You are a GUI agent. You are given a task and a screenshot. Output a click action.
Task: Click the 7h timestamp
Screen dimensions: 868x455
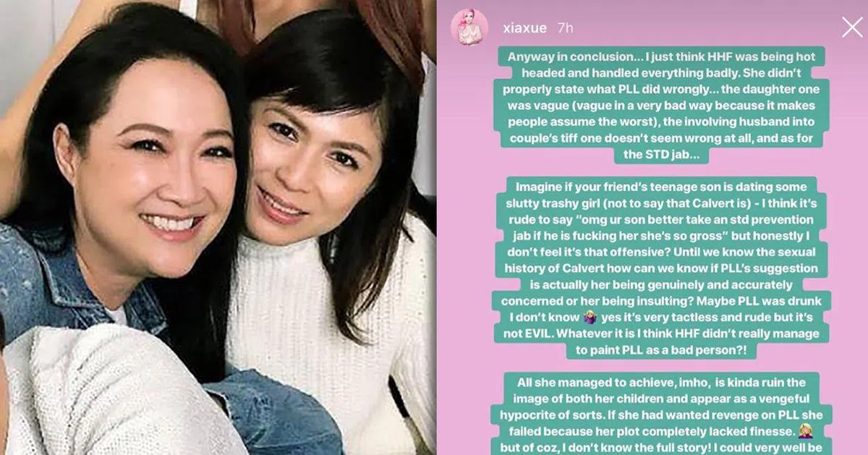[565, 28]
